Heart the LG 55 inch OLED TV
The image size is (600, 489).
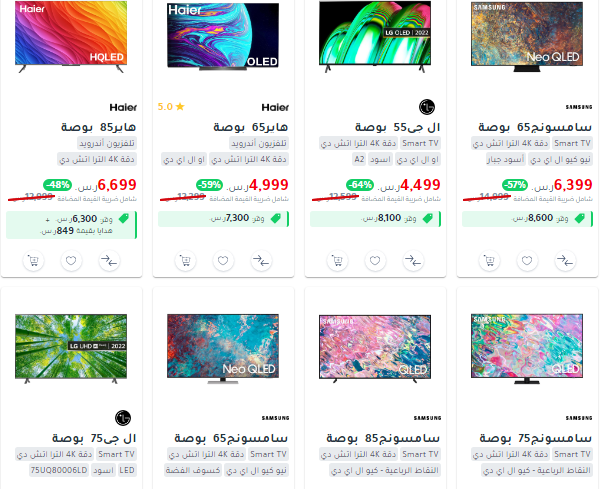click(375, 261)
